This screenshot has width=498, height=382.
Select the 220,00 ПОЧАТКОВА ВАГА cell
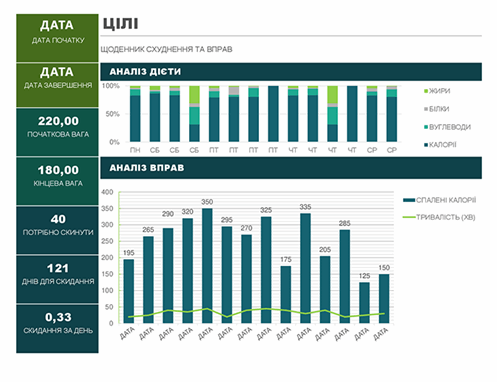pyautogui.click(x=57, y=132)
